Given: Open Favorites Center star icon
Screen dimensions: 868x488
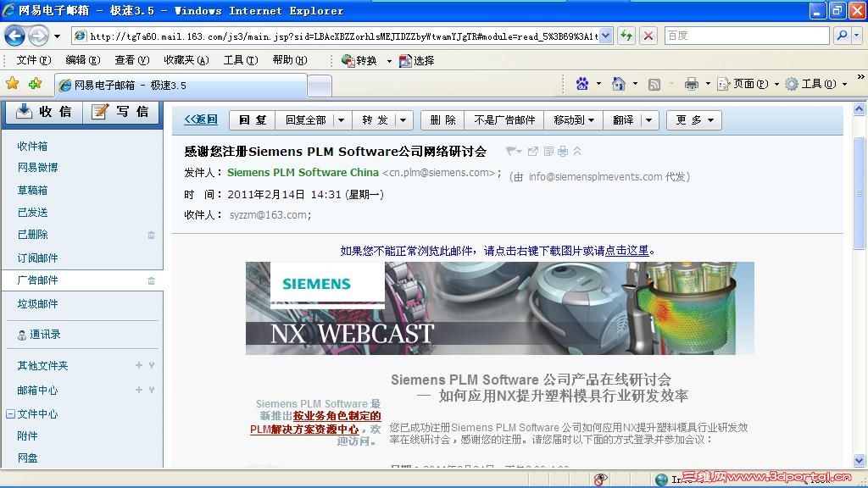Looking at the screenshot, I should click(x=12, y=84).
